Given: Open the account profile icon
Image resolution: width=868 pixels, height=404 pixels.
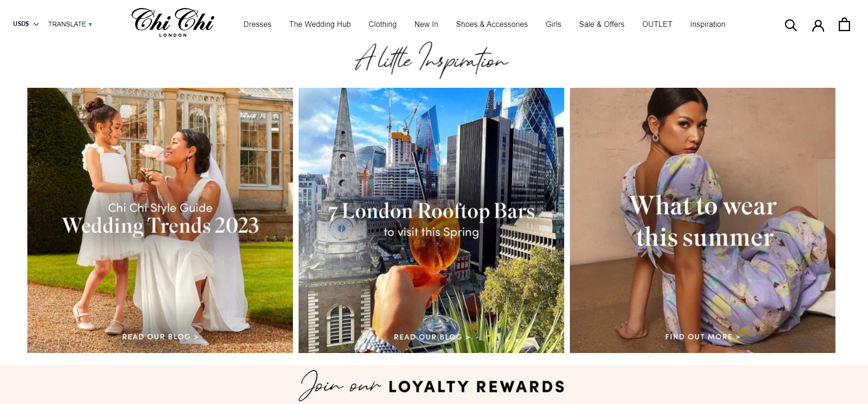Looking at the screenshot, I should [x=818, y=25].
